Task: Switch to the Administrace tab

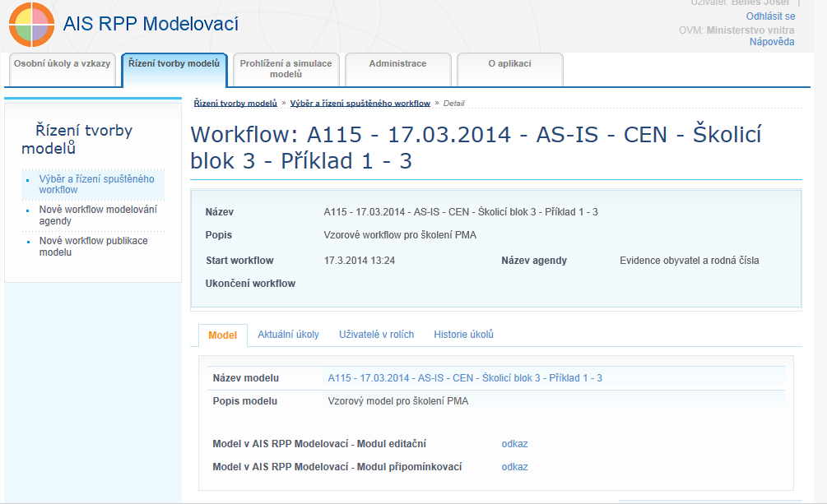Action: coord(397,68)
